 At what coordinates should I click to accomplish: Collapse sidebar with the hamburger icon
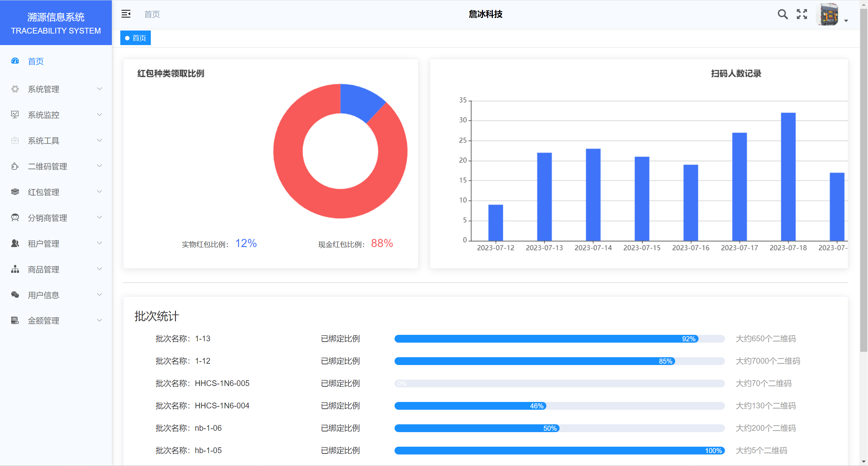126,14
